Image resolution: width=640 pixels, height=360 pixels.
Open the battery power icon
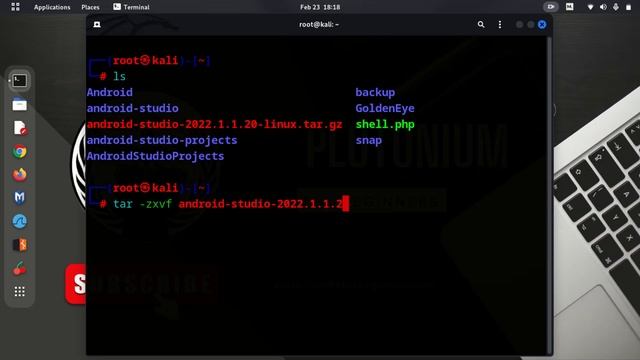pos(628,7)
